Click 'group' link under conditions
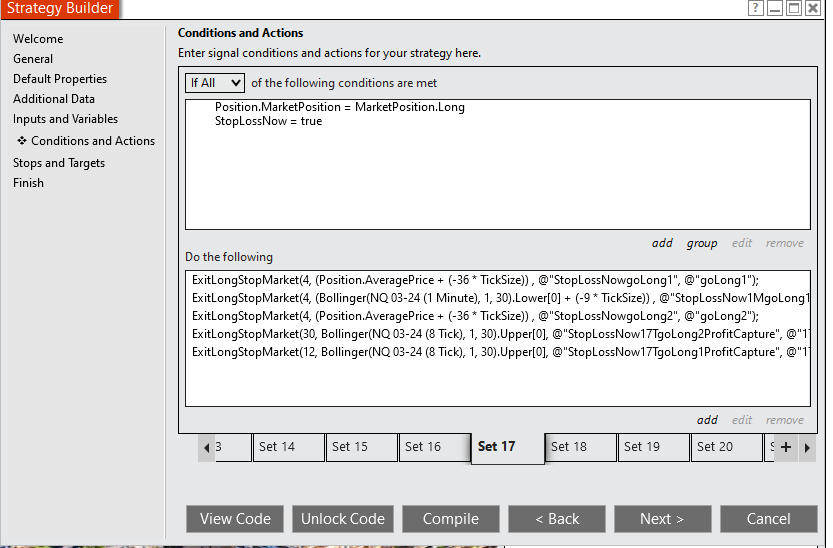The height and width of the screenshot is (548, 833). point(702,243)
